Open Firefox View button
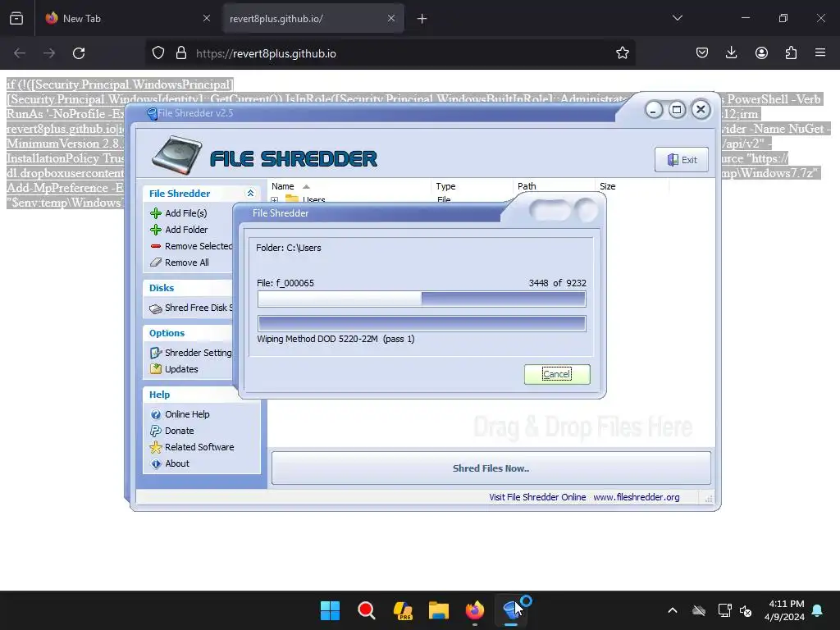This screenshot has height=630, width=840. coord(16,18)
